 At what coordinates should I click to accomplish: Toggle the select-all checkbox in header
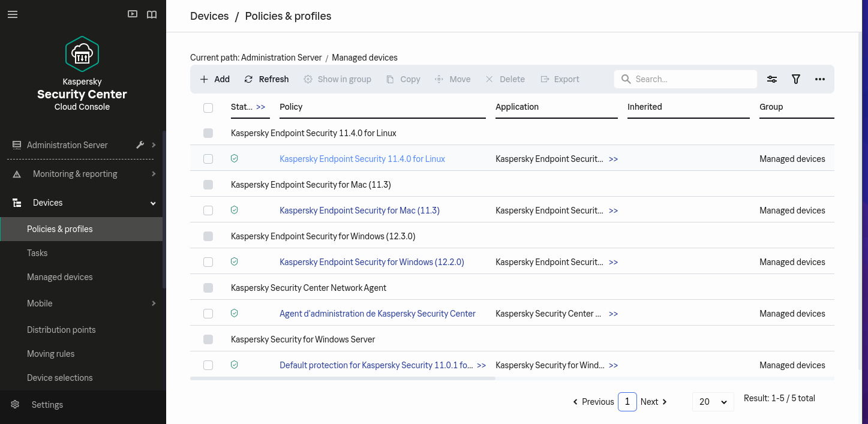(208, 108)
